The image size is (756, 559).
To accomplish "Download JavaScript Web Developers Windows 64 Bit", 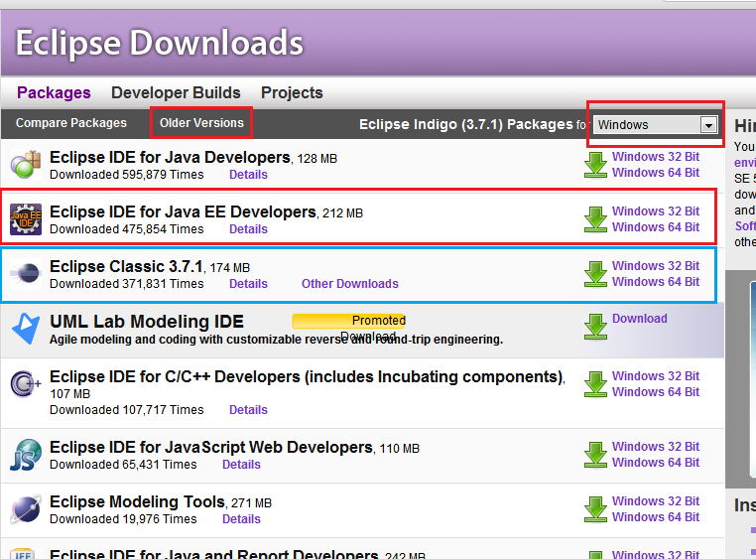I will [x=656, y=463].
